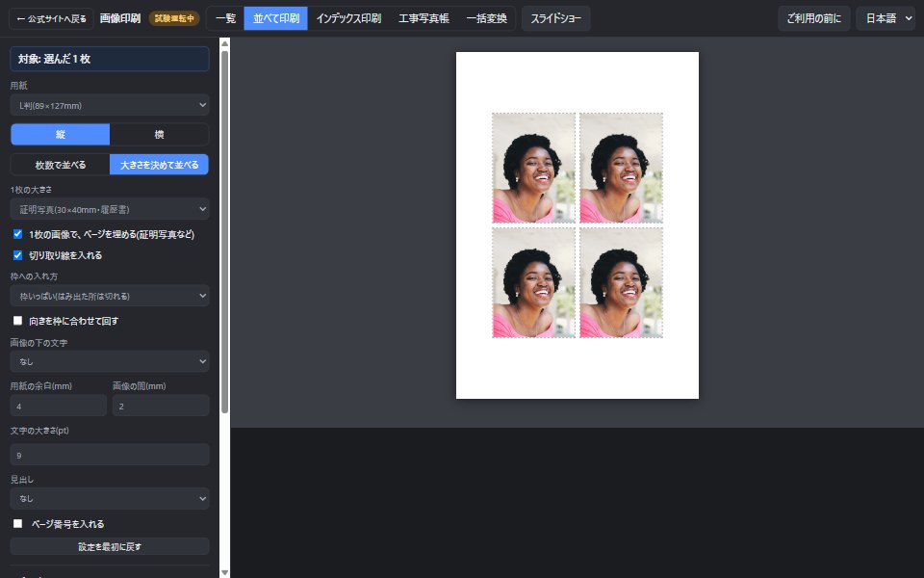Choose 縦 portrait orientation
The height and width of the screenshot is (578, 924).
tap(60, 135)
